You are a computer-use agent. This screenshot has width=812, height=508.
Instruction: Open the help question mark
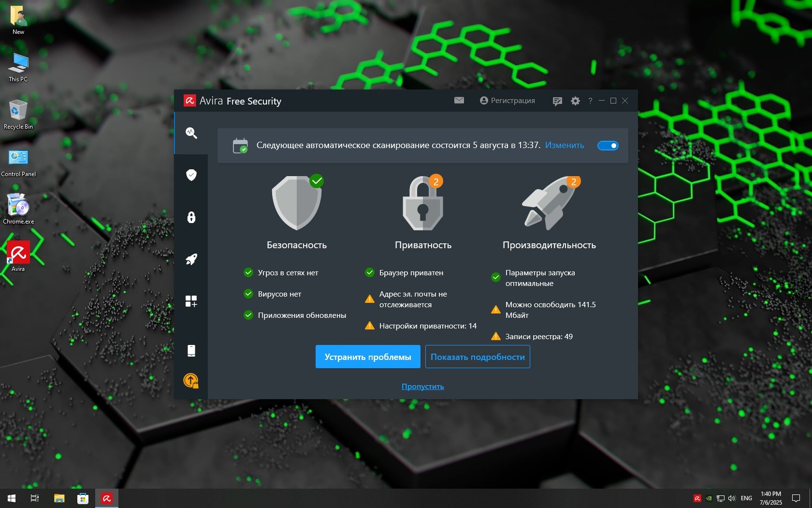tap(590, 101)
